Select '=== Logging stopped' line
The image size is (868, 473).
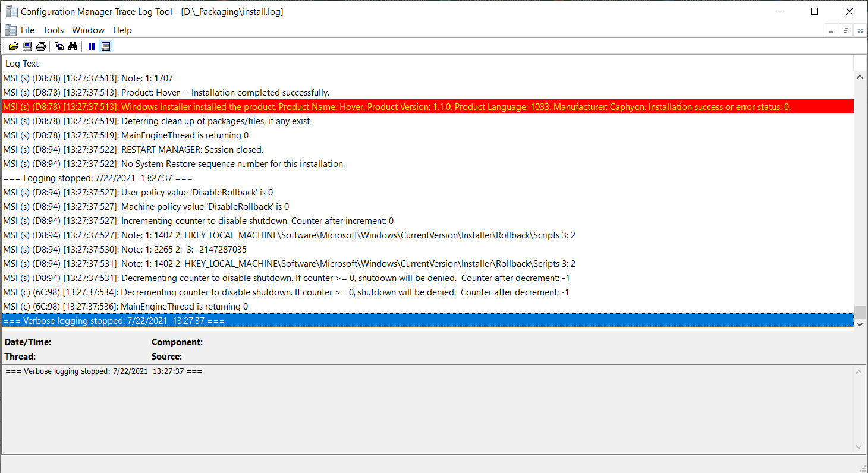(427, 178)
